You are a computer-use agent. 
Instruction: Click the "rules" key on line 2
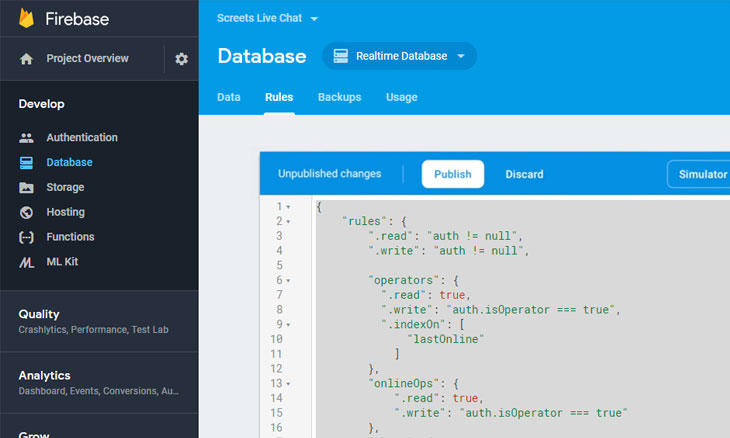pyautogui.click(x=364, y=221)
